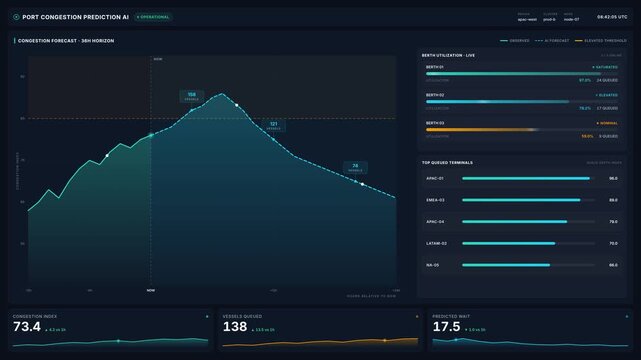Click the EMEA-03 queue depth bar
This screenshot has height=360, width=641.
(x=528, y=200)
